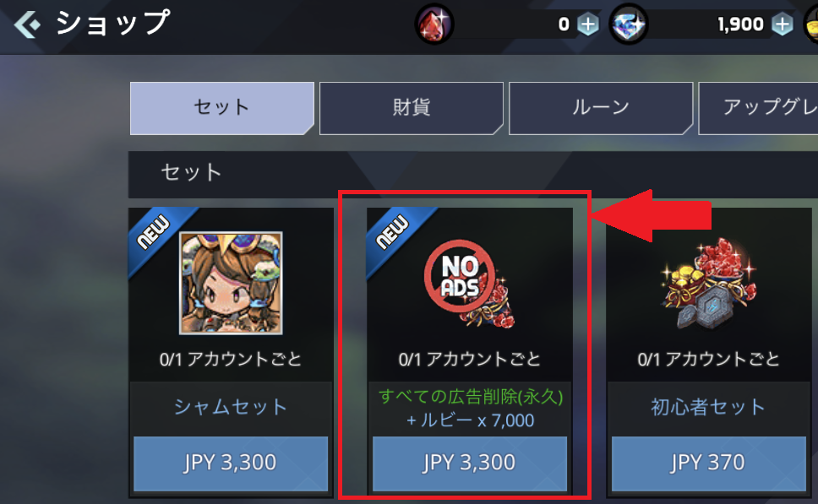Screen dimensions: 818x504
Task: Tap the beginner set treasure bundle image
Action: coord(708,284)
